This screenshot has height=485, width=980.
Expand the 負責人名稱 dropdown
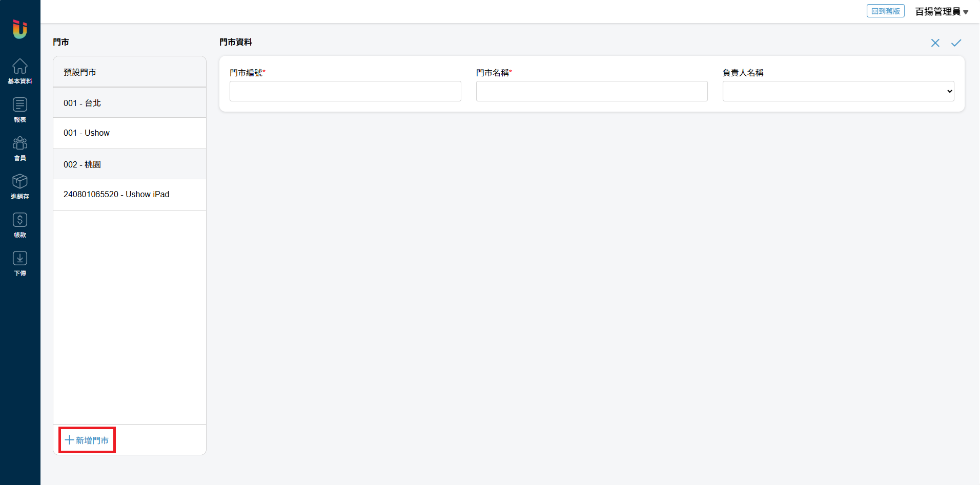pyautogui.click(x=838, y=91)
